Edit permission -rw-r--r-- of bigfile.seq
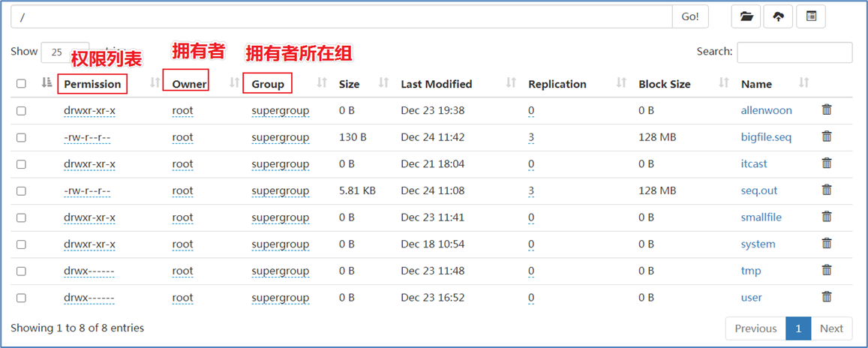 coord(88,136)
